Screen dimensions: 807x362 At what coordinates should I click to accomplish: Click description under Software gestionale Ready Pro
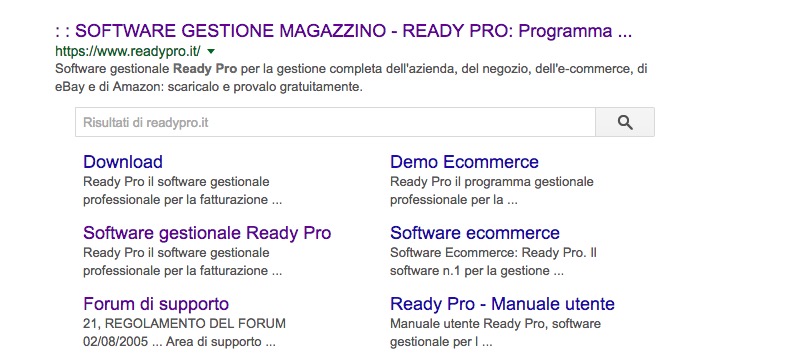(183, 262)
